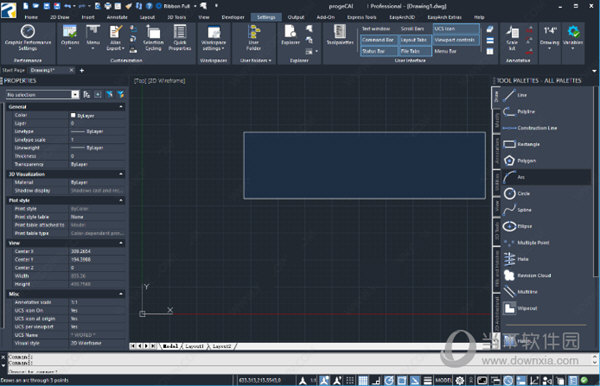This screenshot has width=600, height=386.
Task: Toggle Command Bar visibility
Action: [x=378, y=40]
